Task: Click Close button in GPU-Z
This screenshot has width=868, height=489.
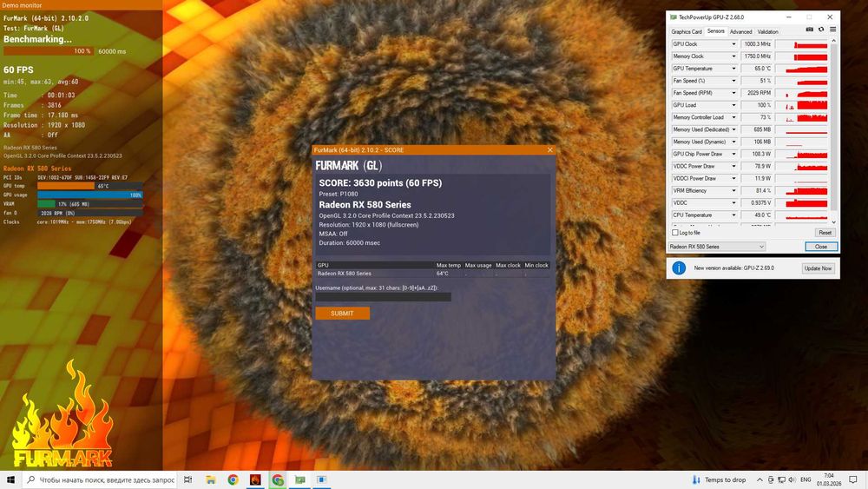Action: click(x=821, y=247)
